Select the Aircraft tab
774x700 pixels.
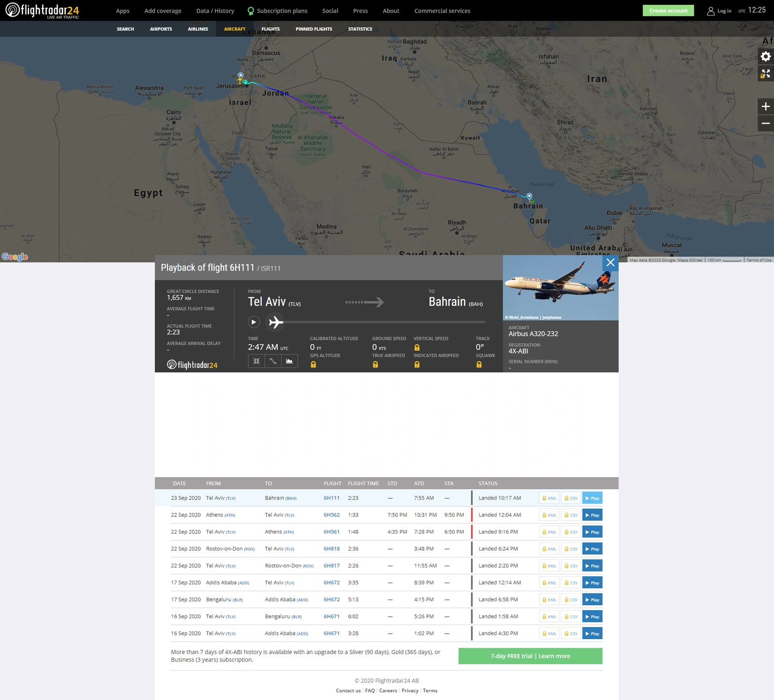[x=235, y=29]
